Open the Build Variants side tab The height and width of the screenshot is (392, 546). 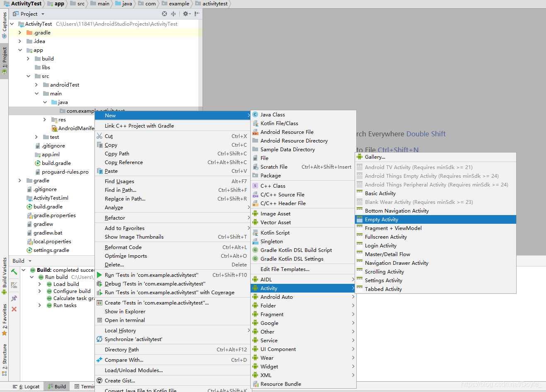coord(4,276)
